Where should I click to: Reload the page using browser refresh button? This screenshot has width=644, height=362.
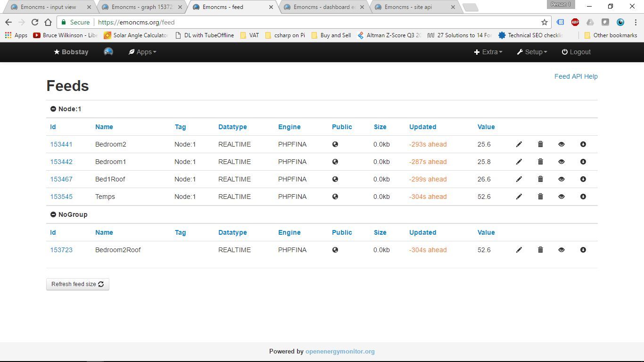tap(34, 22)
